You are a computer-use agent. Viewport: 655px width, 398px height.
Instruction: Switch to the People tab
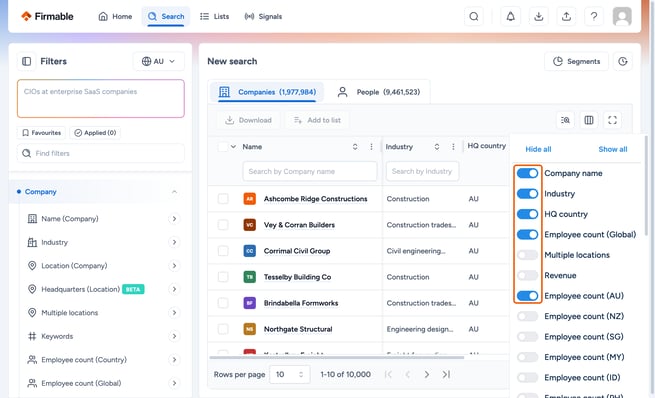pos(379,92)
